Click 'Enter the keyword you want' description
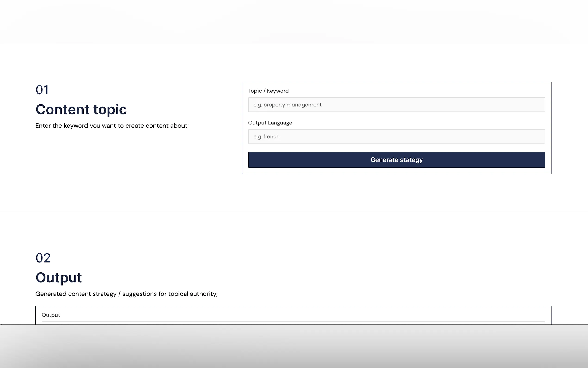 [112, 126]
